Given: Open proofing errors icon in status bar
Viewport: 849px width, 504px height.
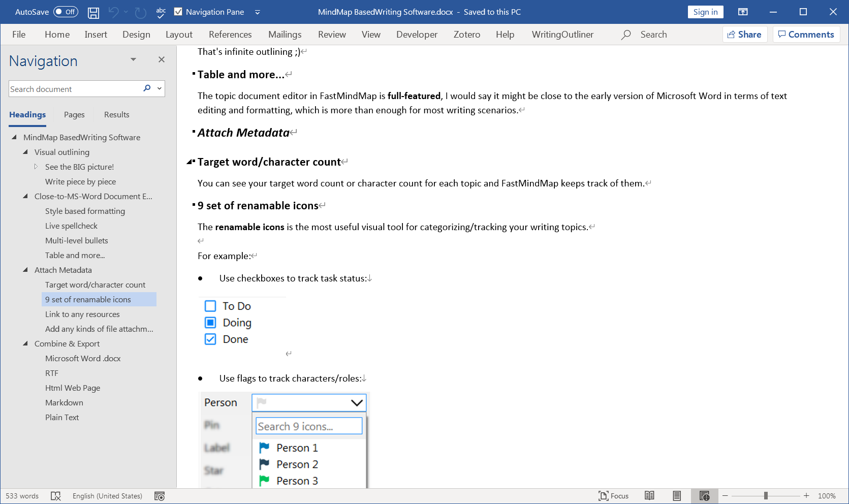Looking at the screenshot, I should 56,496.
